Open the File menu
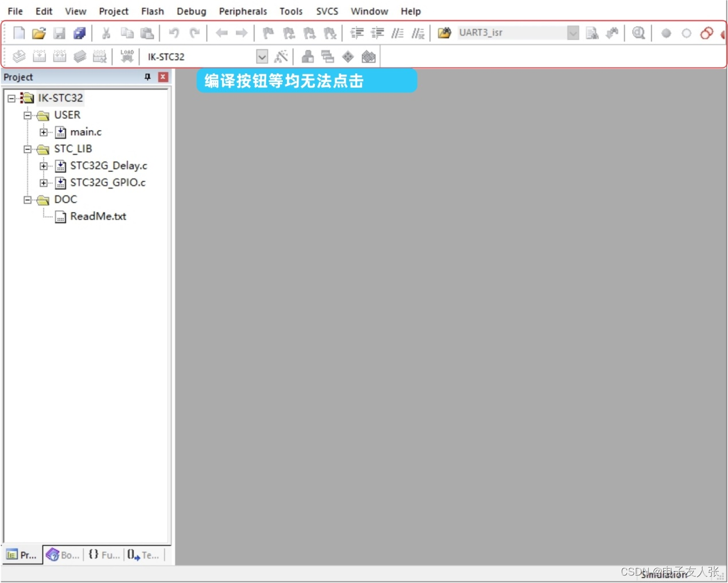Screen dimensions: 728x583 [x=15, y=11]
